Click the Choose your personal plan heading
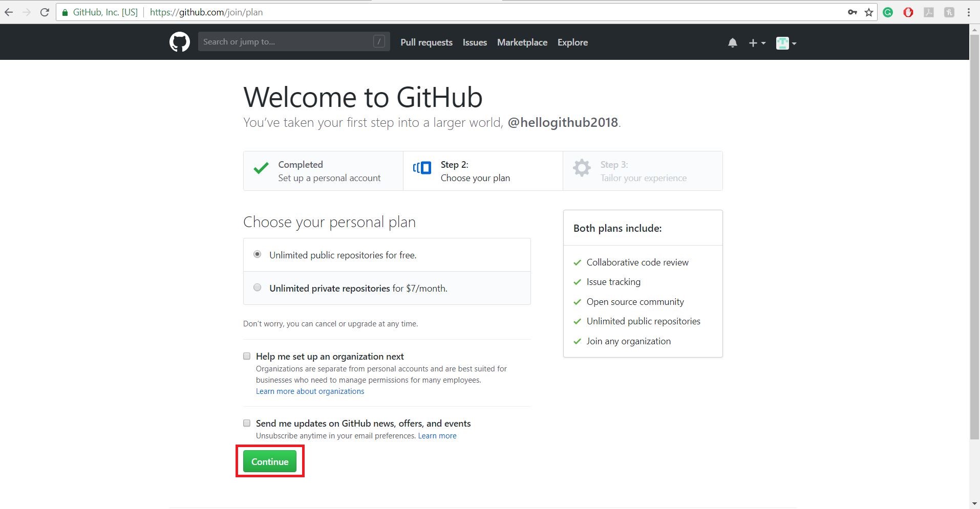Screen dimensions: 980x509 coord(329,222)
